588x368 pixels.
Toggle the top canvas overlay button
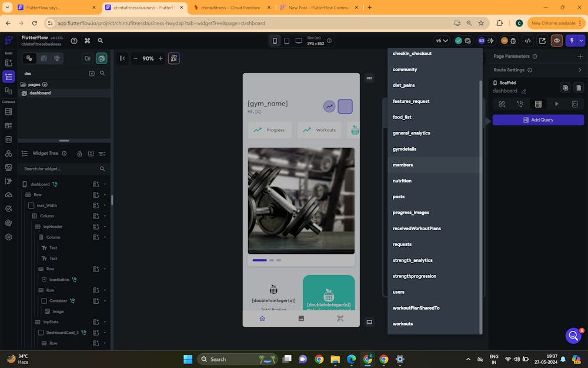pos(369,78)
